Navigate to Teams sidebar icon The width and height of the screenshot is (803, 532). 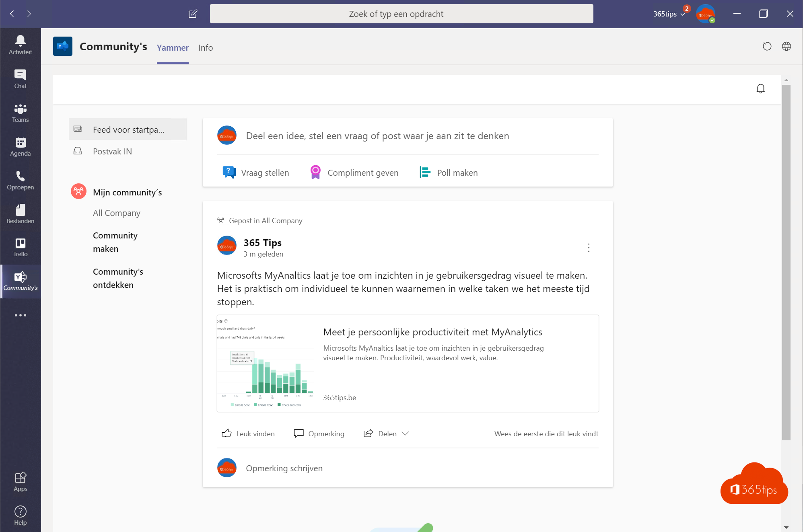[20, 112]
